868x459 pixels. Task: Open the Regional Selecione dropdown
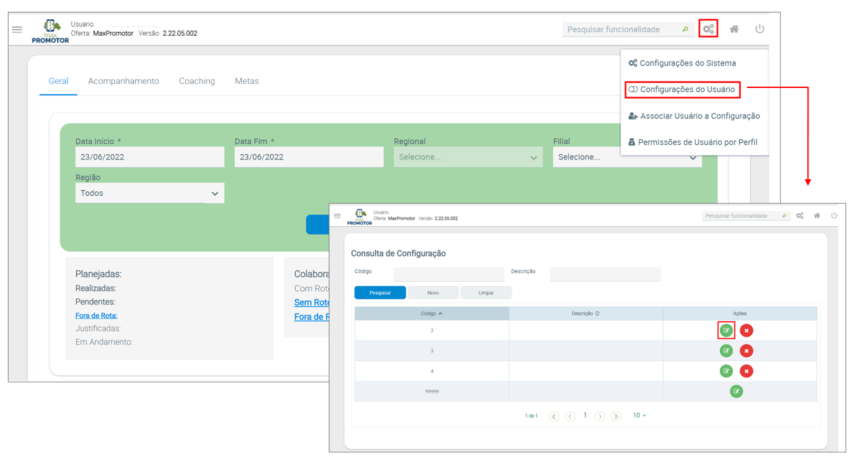coord(468,157)
